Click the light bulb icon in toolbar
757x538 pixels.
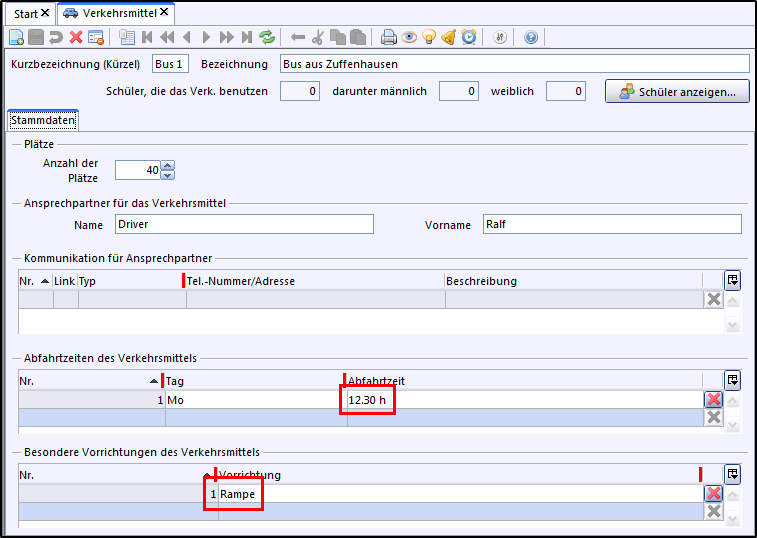click(x=429, y=37)
